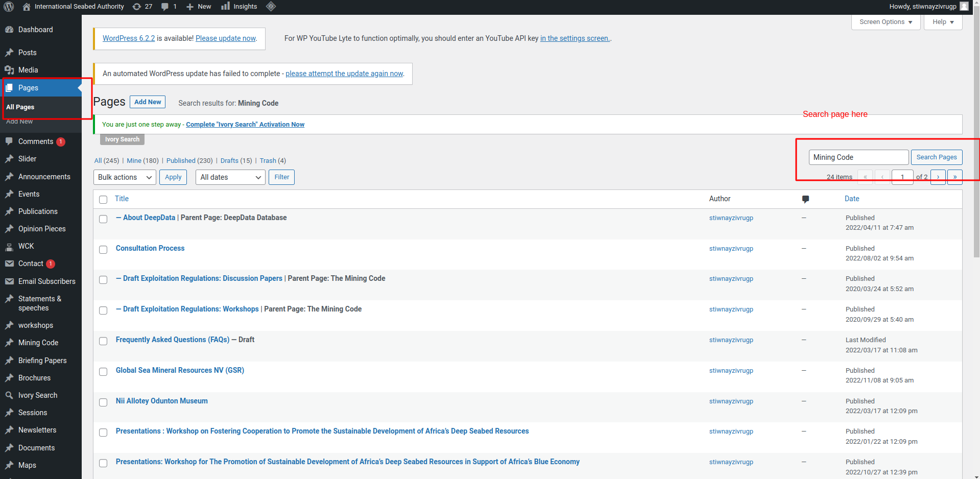Click the WCK icon in sidebar

(x=9, y=247)
